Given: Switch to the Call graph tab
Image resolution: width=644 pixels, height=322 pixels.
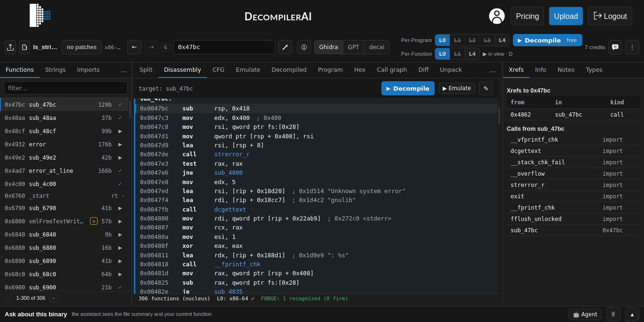Looking at the screenshot, I should coord(392,70).
